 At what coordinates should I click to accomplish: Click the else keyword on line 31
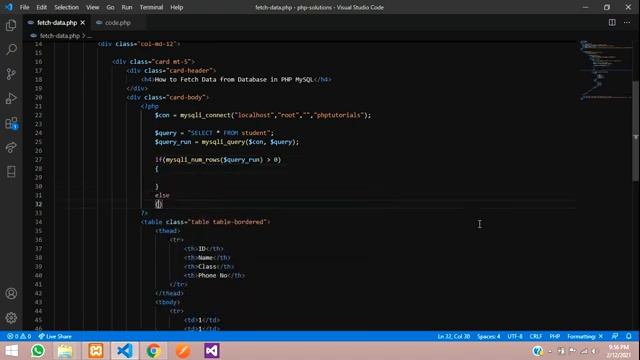pyautogui.click(x=162, y=195)
